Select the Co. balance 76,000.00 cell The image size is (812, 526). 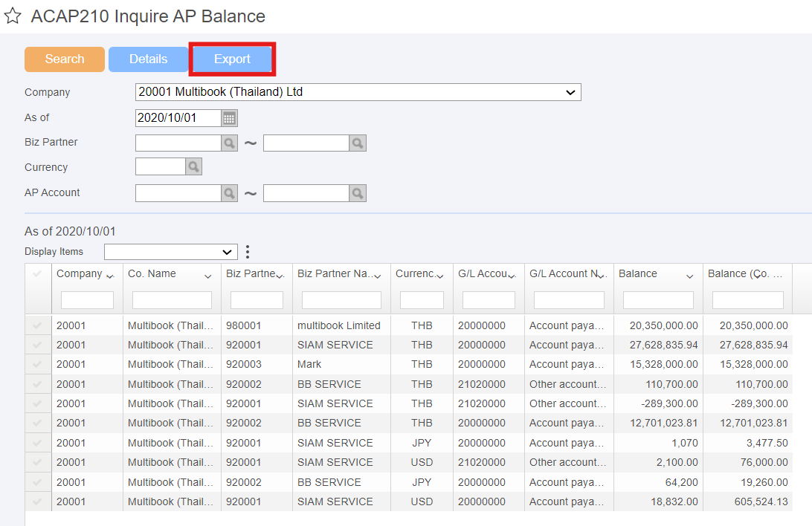click(748, 462)
